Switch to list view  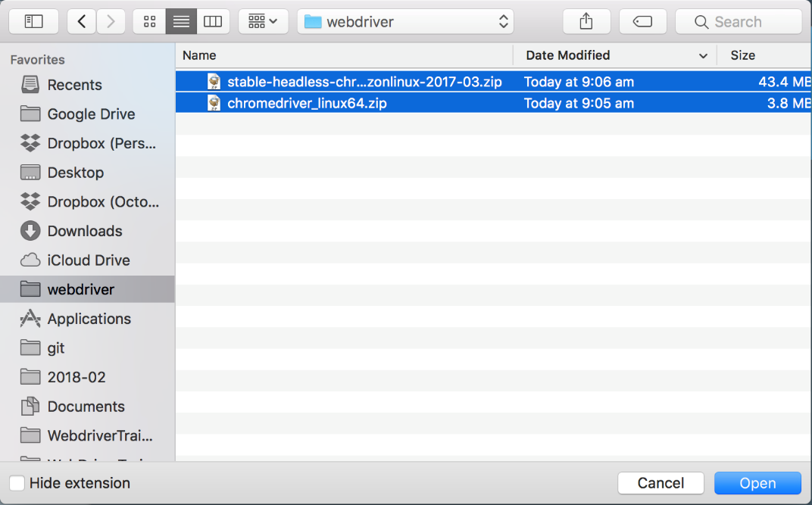point(181,22)
